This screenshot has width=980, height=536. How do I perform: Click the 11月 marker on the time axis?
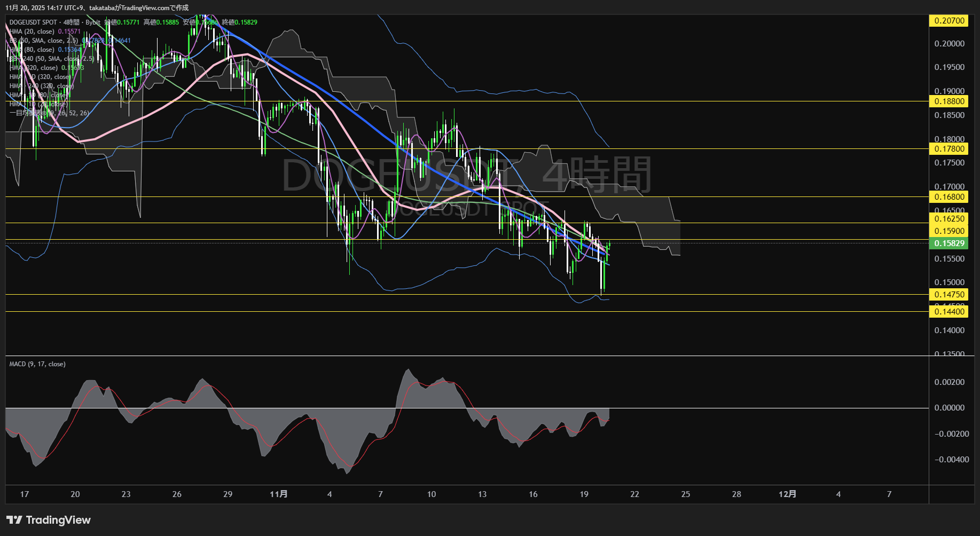(x=278, y=494)
